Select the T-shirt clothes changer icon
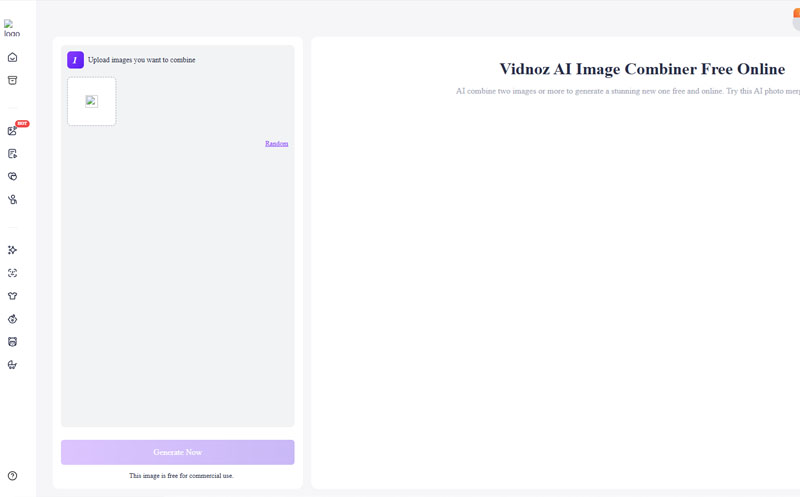Viewport: 800px width, 497px height. pyautogui.click(x=13, y=296)
